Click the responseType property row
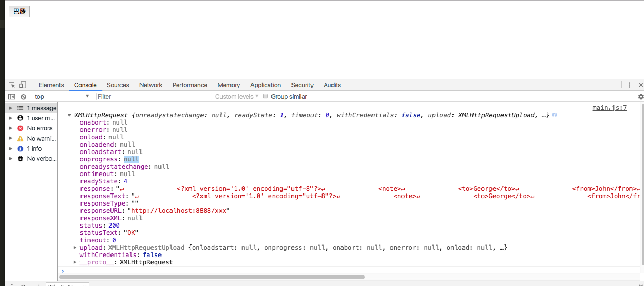 109,203
